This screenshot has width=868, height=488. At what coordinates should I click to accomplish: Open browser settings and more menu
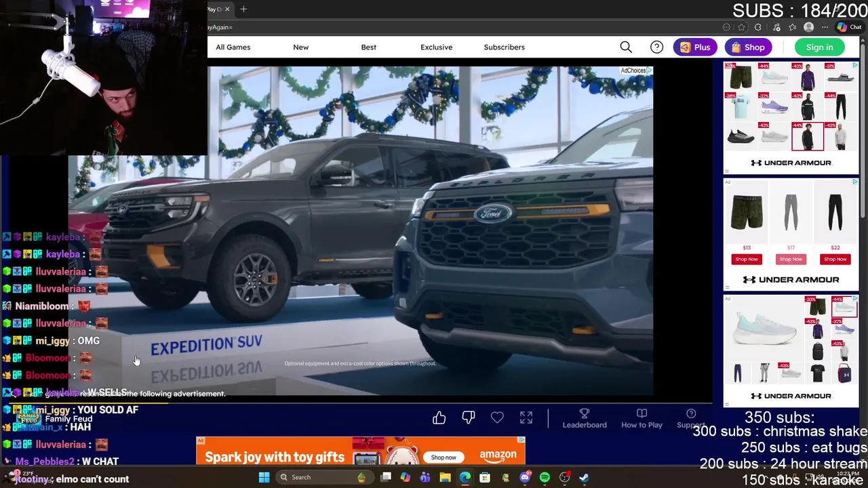click(x=825, y=27)
